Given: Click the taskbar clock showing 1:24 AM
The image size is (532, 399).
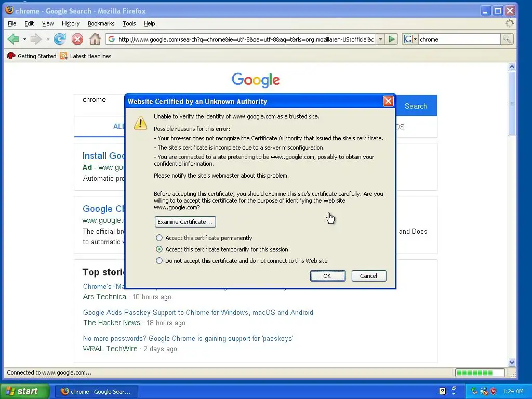Looking at the screenshot, I should coord(513,391).
